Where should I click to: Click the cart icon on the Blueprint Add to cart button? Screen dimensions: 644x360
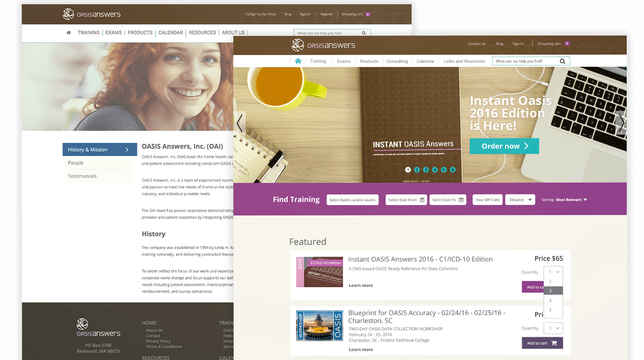pyautogui.click(x=554, y=343)
